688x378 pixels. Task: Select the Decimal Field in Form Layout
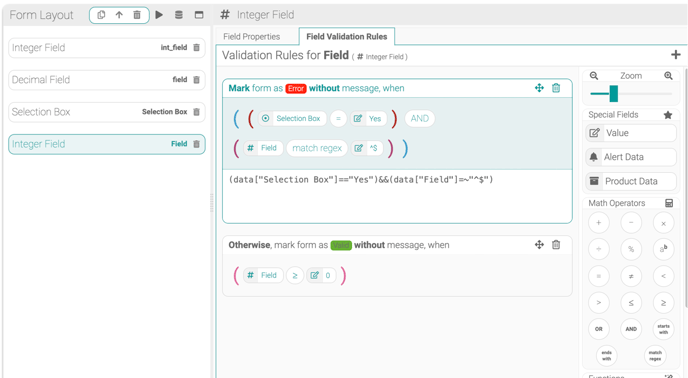[107, 79]
